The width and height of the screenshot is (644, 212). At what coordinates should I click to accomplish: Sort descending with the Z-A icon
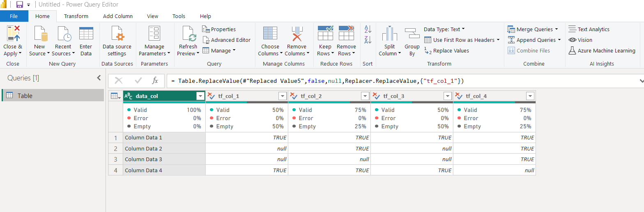click(368, 40)
